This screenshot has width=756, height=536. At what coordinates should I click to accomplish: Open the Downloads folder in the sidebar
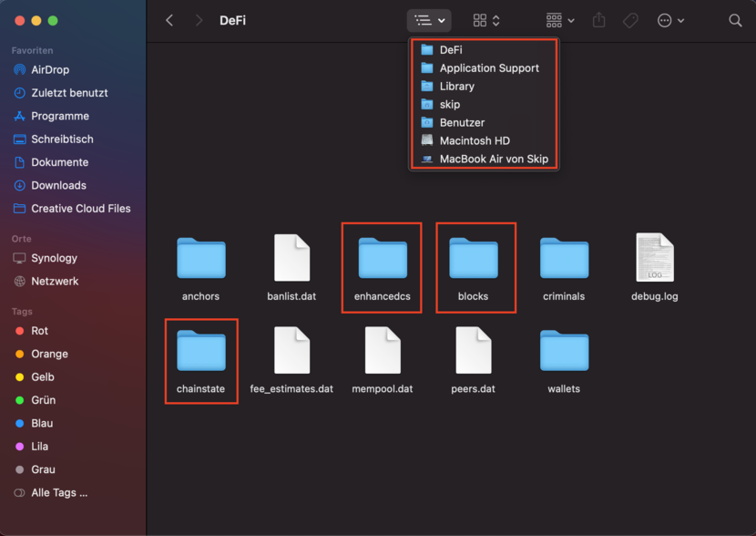click(58, 185)
